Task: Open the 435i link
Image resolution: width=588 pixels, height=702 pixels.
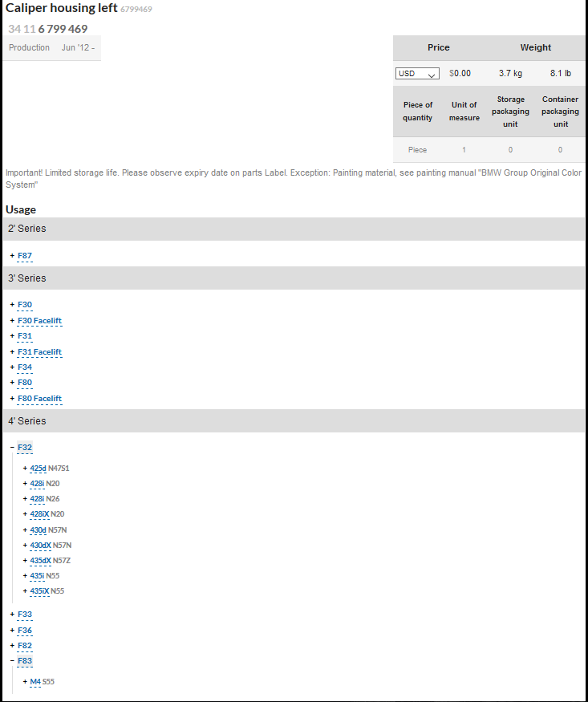Action: tap(37, 576)
